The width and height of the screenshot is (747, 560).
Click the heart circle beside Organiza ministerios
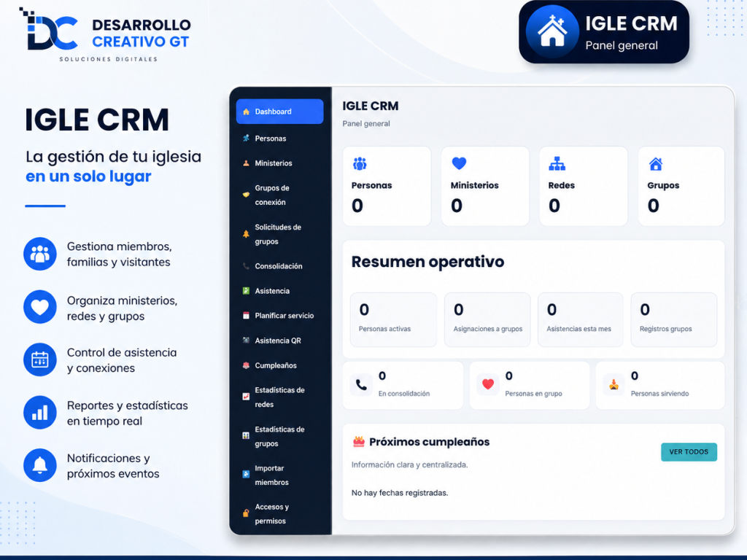[40, 307]
